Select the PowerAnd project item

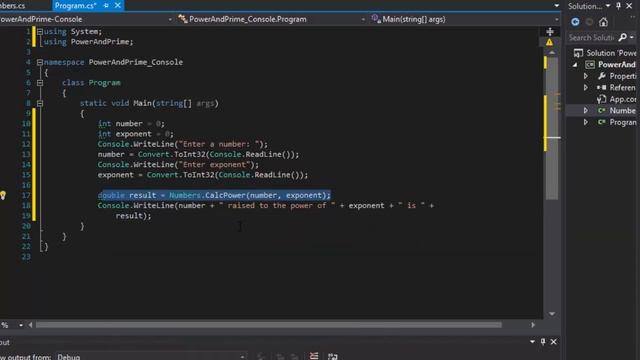tap(611, 64)
